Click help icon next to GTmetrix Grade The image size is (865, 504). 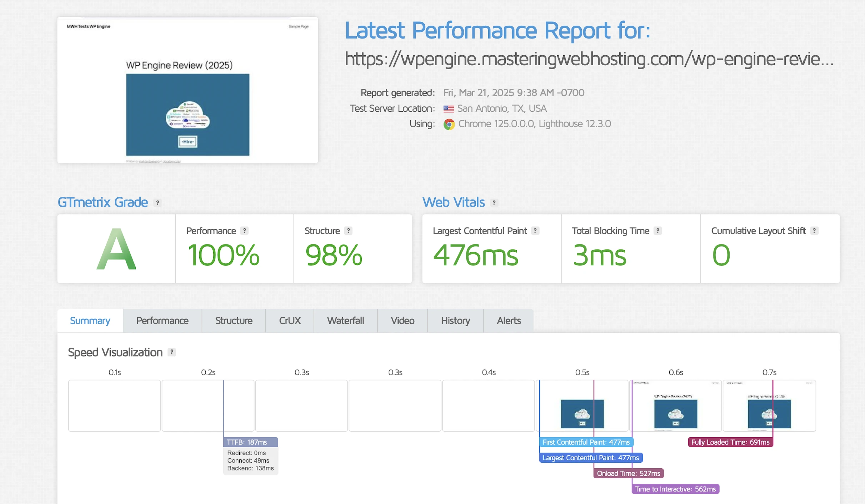pyautogui.click(x=157, y=203)
